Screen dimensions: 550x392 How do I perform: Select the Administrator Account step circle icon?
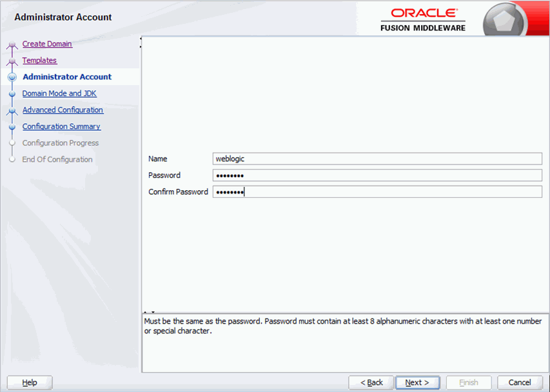12,77
